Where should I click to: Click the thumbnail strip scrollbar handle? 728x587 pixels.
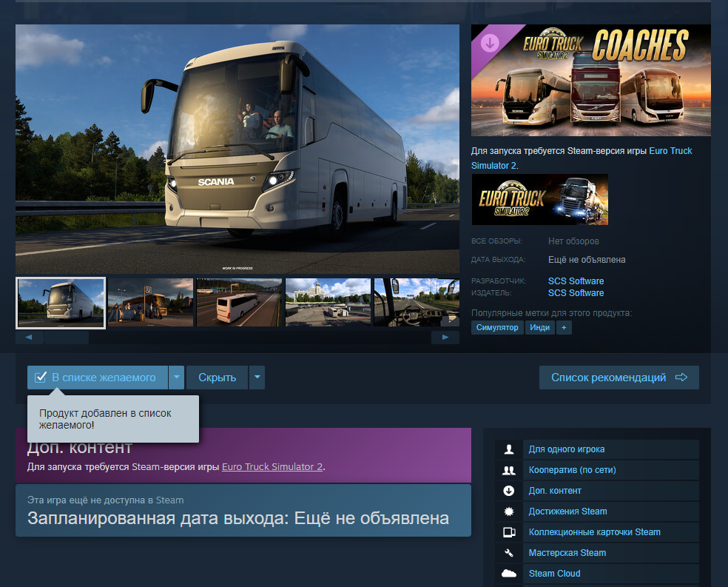[x=67, y=337]
